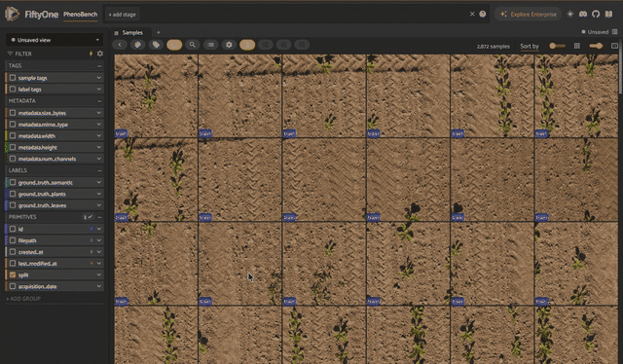623x364 pixels.
Task: Open sidebar settings gear next to Filter
Action: tap(100, 54)
